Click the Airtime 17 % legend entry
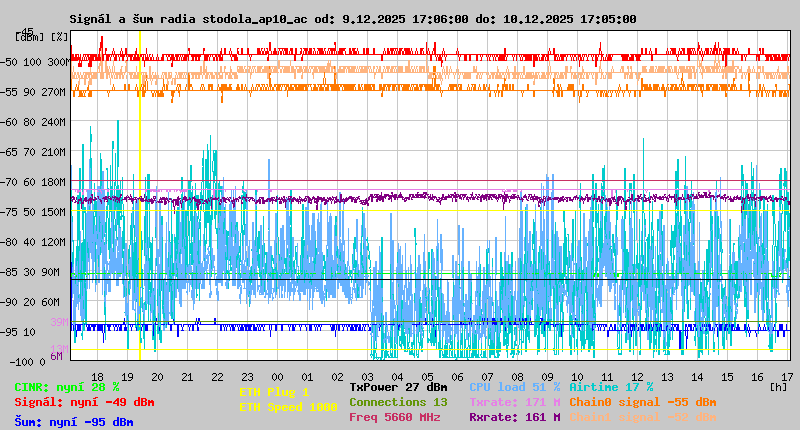The image size is (800, 430). (x=611, y=387)
